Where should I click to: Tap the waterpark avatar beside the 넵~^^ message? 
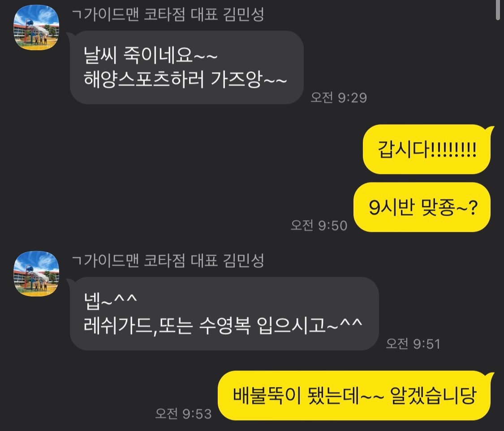pyautogui.click(x=36, y=274)
